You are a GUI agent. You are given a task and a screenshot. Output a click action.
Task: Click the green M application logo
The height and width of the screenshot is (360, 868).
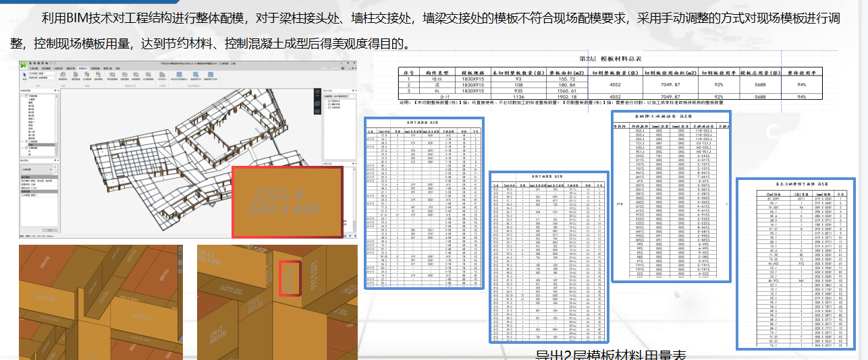pyautogui.click(x=23, y=64)
